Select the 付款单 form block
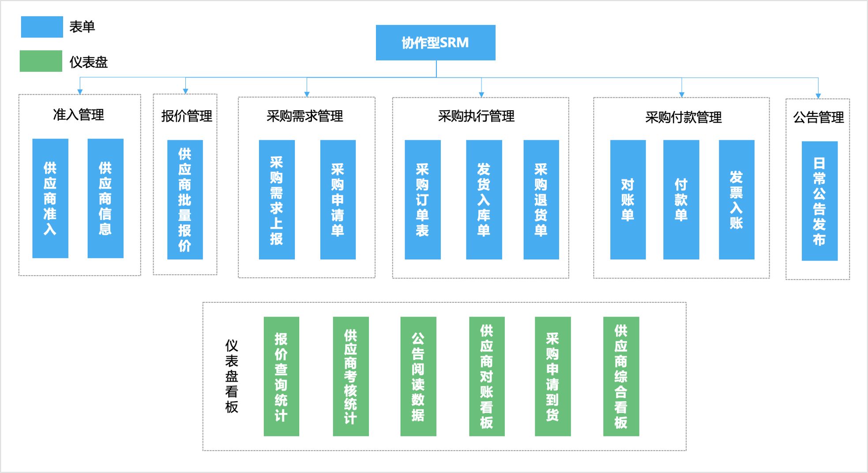 681,200
